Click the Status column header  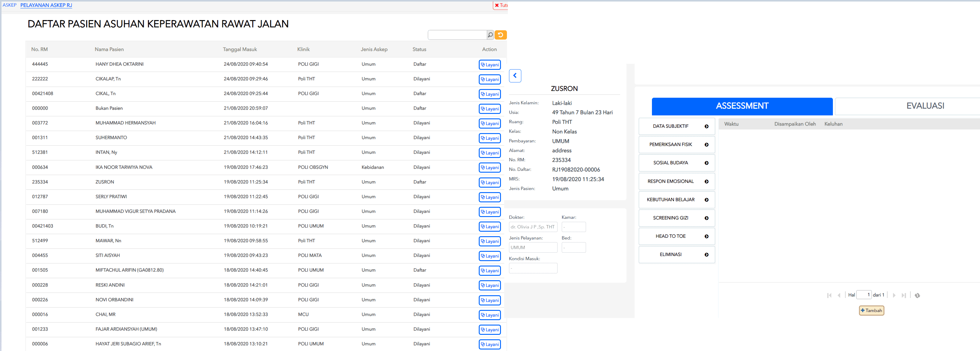419,49
